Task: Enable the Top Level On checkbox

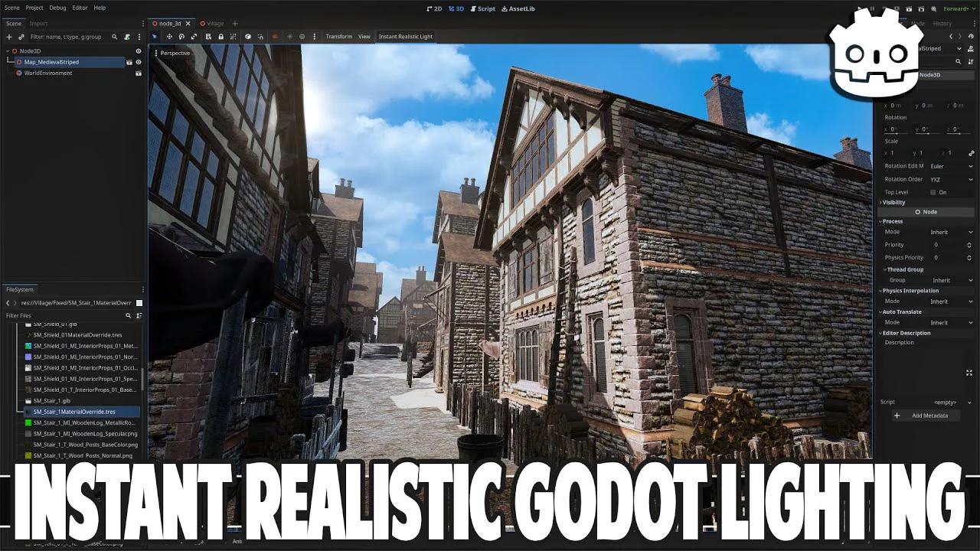Action: coord(933,192)
